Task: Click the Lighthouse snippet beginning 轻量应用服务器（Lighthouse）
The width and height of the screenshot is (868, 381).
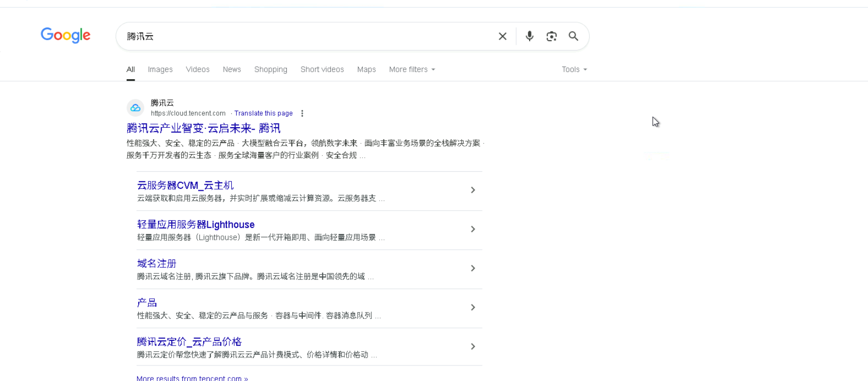Action: click(261, 237)
